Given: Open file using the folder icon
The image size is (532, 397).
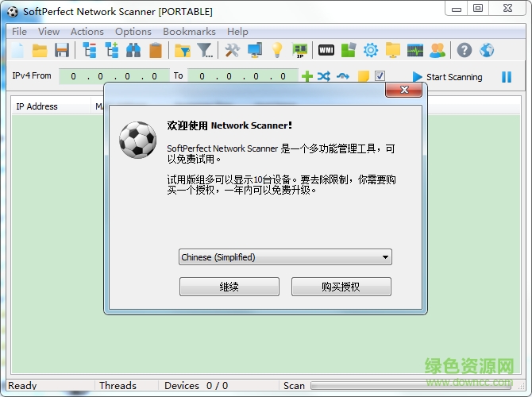Looking at the screenshot, I should pos(40,51).
